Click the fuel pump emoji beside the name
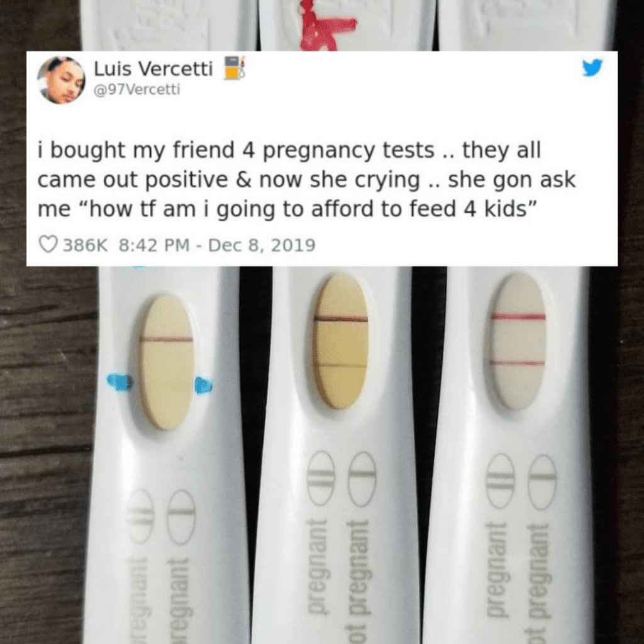Image resolution: width=644 pixels, height=644 pixels. pos(234,67)
